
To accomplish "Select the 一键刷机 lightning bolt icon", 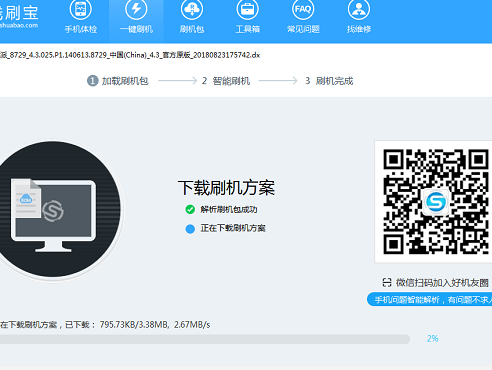I will coord(136,9).
